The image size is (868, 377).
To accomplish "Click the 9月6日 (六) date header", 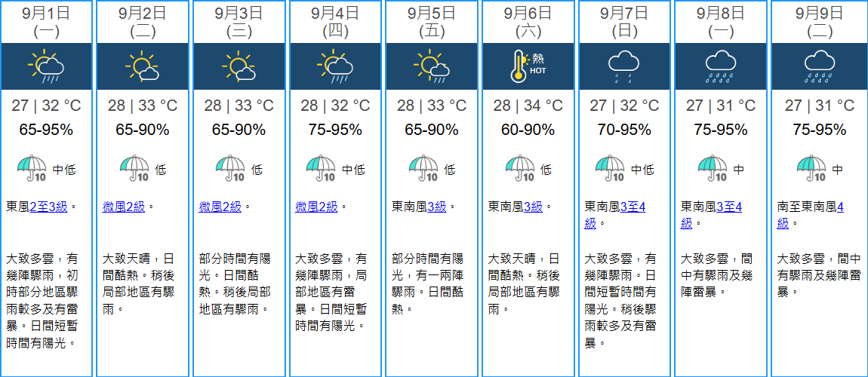I will (x=528, y=22).
